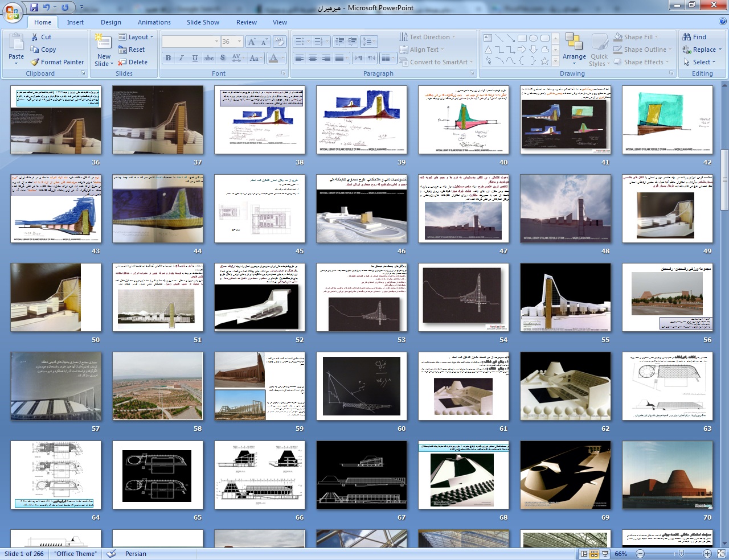Decrease the font size with Shrink Font
The image size is (729, 560).
[x=264, y=42]
